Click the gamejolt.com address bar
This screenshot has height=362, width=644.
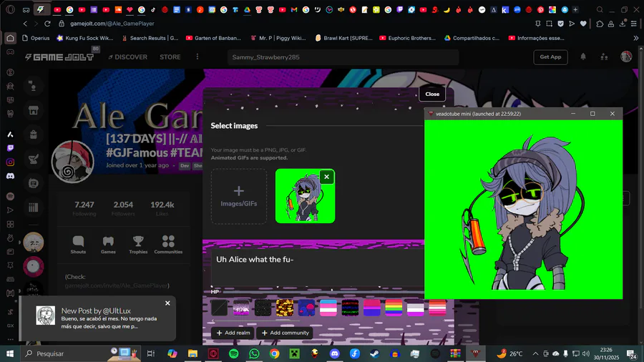coord(112,24)
